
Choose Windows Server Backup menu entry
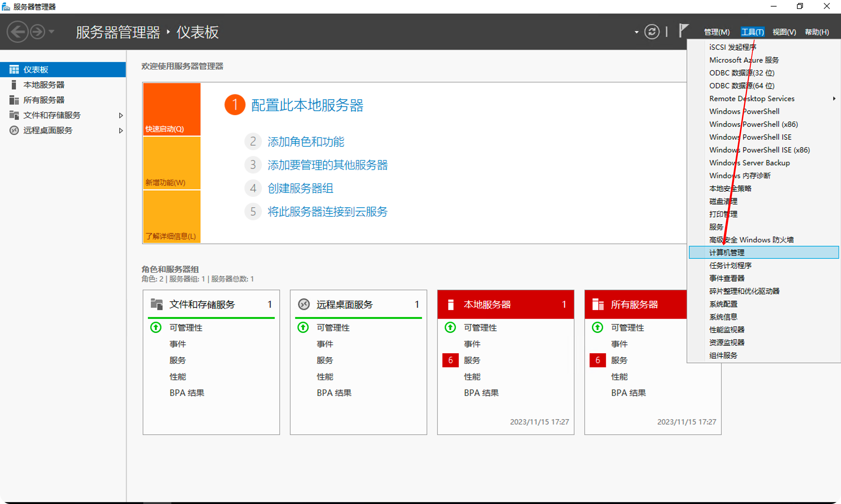coord(764,163)
